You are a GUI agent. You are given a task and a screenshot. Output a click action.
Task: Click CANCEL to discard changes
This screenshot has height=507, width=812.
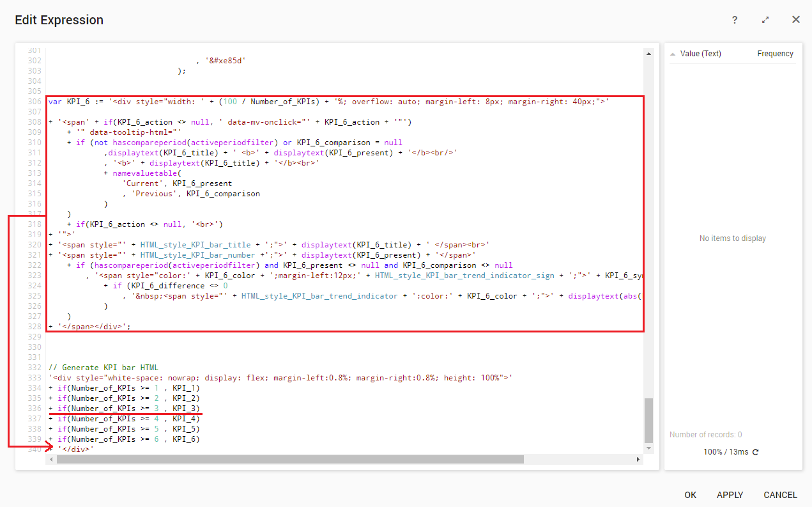[x=780, y=495]
